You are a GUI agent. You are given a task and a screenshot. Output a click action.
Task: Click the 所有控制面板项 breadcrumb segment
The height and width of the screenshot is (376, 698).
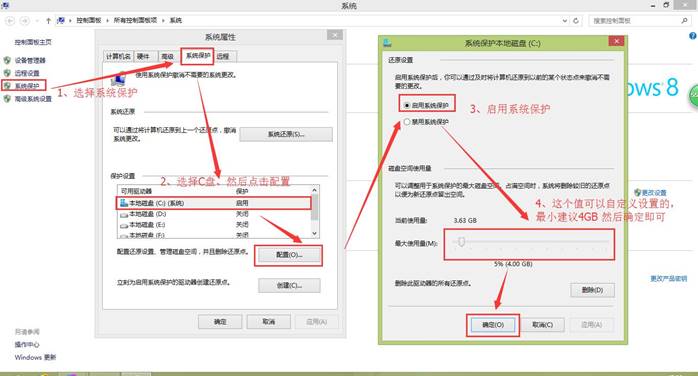coord(135,20)
